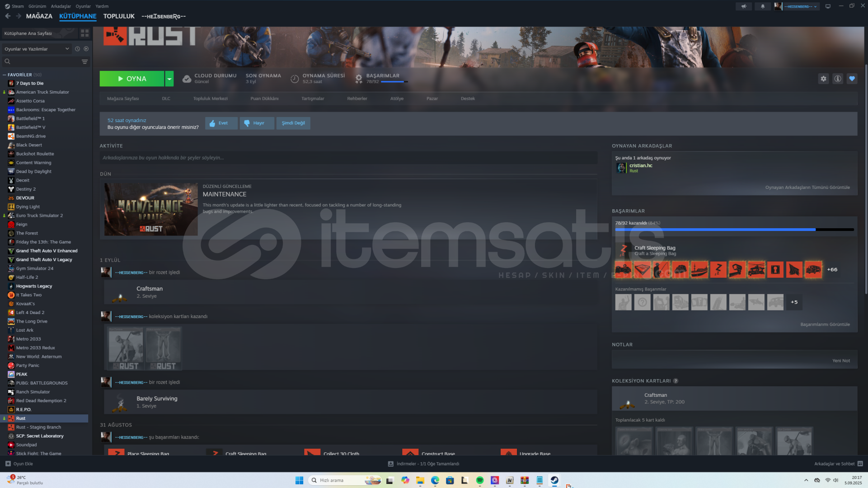868x488 pixels.
Task: Open the notifications bell icon
Action: pyautogui.click(x=763, y=6)
